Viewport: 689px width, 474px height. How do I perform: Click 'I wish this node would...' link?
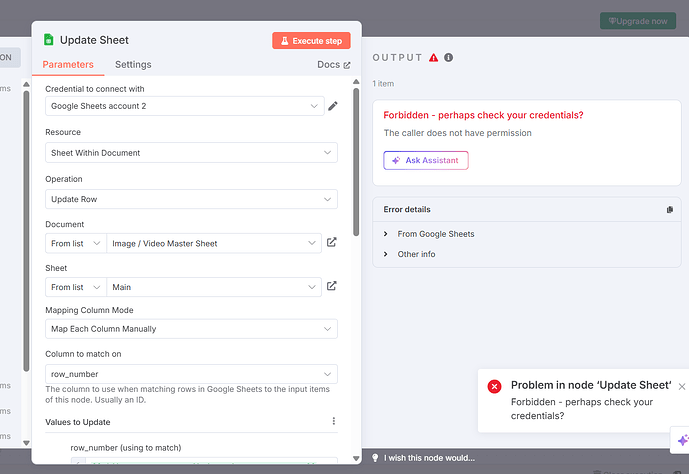(429, 458)
